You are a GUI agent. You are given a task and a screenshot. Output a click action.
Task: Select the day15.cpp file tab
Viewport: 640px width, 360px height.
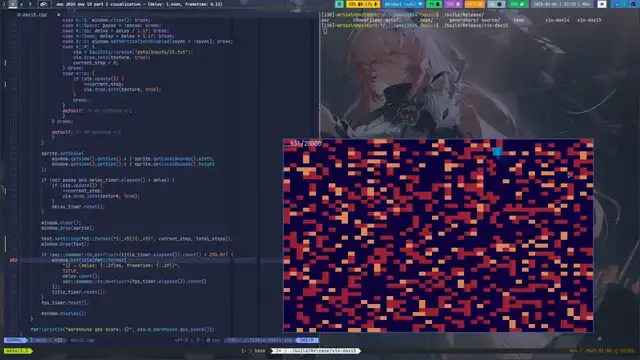(x=34, y=15)
